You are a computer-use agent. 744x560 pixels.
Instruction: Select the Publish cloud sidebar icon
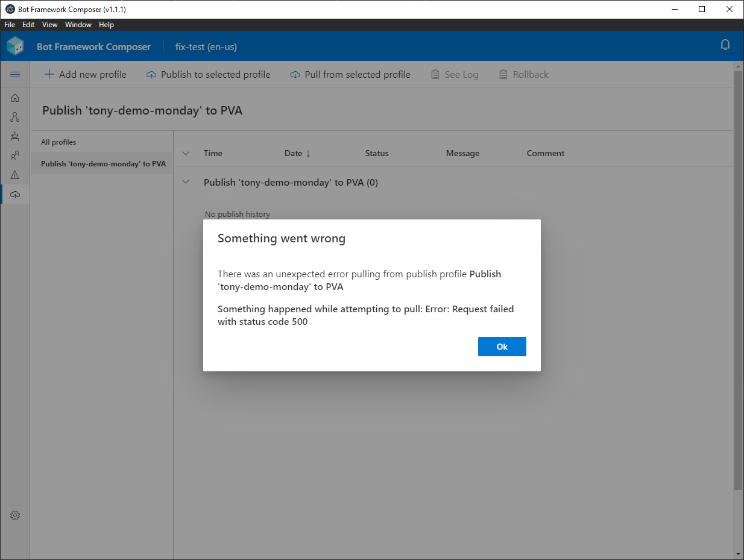point(15,194)
